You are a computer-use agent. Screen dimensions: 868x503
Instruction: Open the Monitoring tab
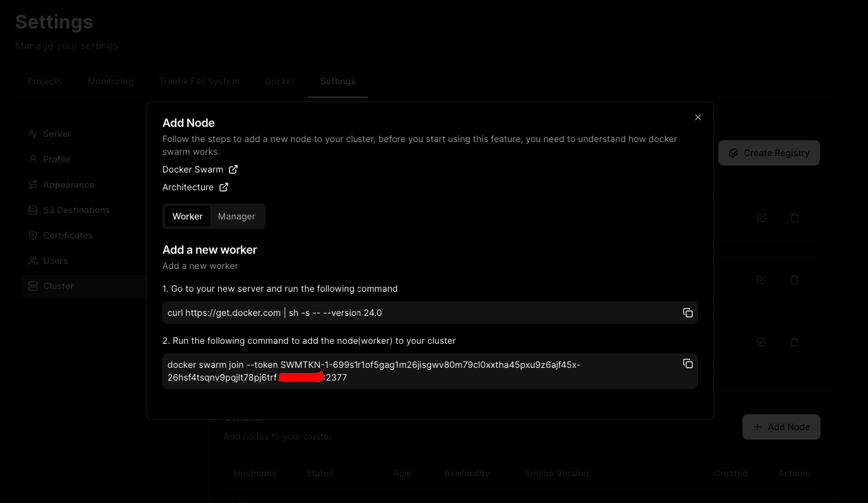point(110,81)
